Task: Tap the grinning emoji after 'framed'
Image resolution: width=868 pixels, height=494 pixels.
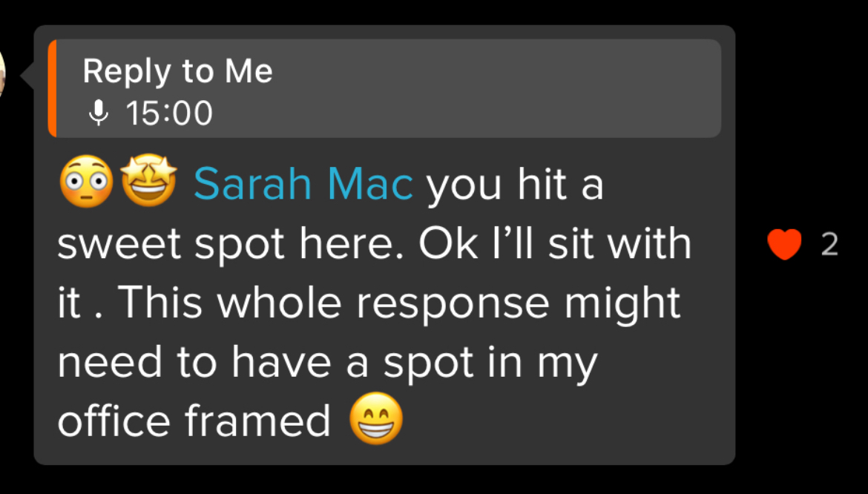Action: [x=376, y=419]
